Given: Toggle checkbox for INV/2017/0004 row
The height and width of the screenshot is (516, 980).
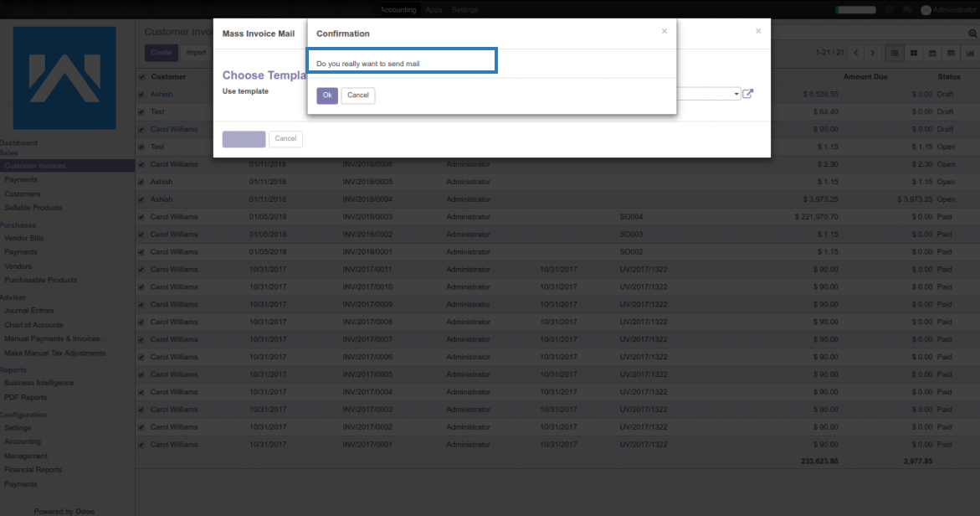Looking at the screenshot, I should pyautogui.click(x=142, y=392).
